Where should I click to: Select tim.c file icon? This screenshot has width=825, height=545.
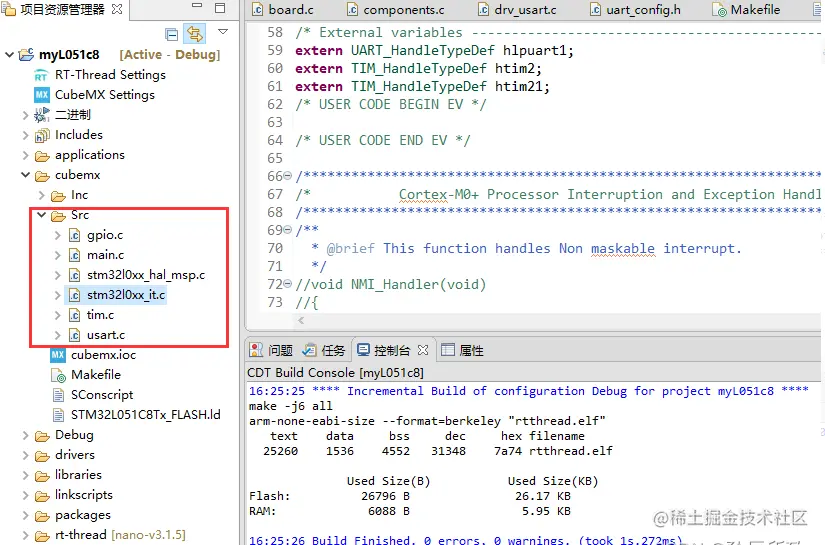(x=75, y=315)
